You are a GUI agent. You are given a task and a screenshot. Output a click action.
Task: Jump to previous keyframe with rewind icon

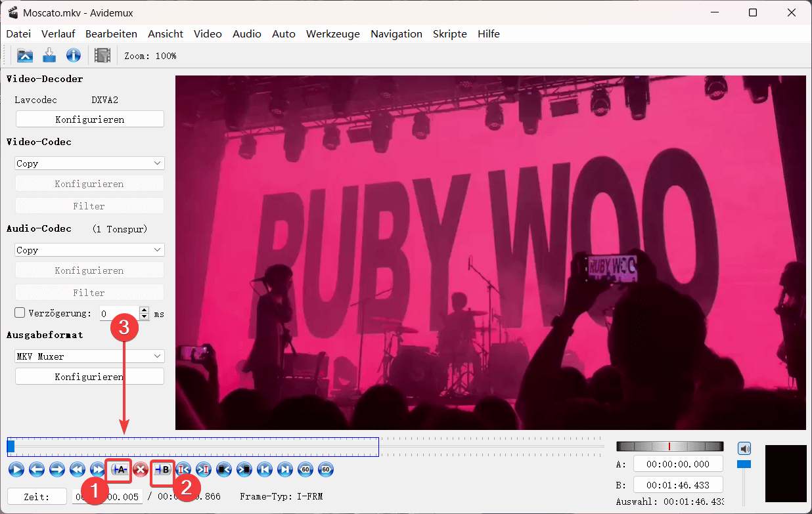click(x=78, y=469)
